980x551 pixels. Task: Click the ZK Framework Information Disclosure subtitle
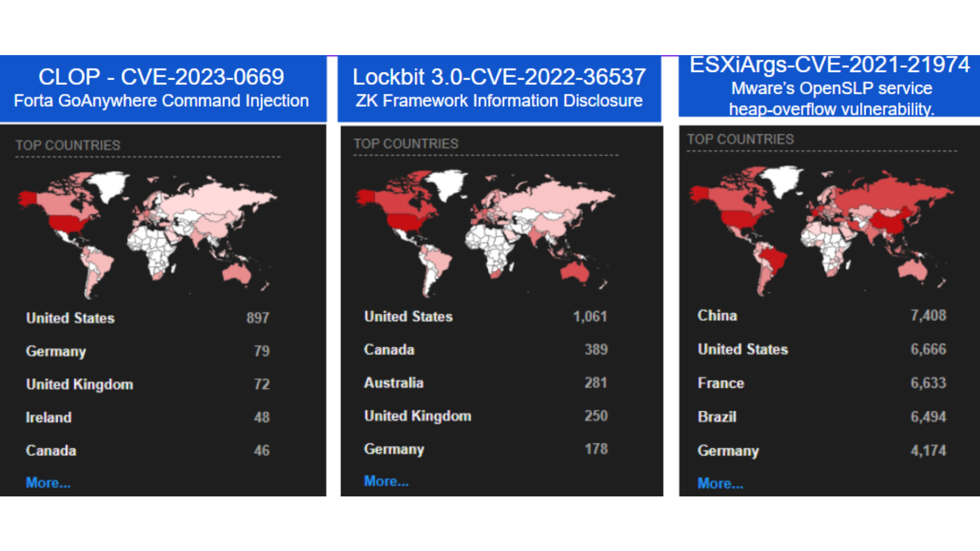[499, 101]
